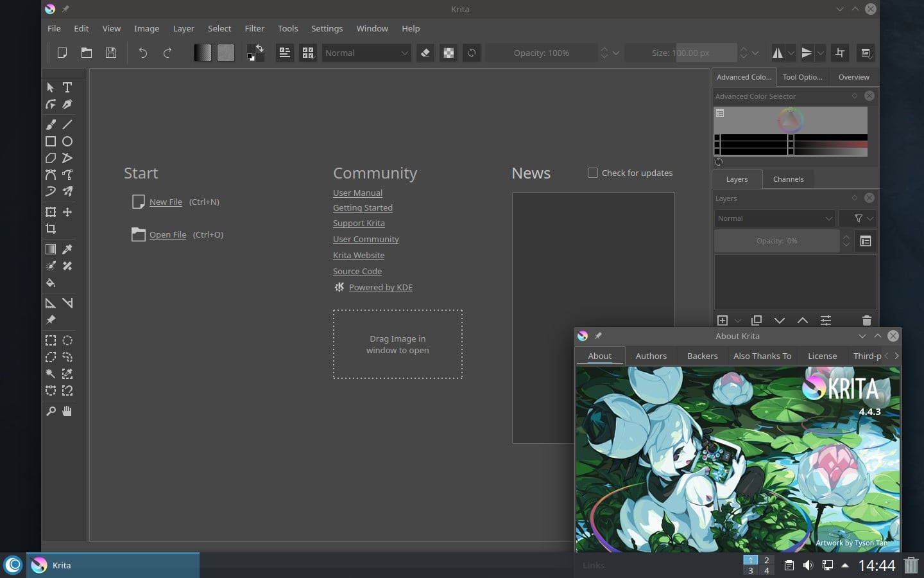Viewport: 924px width, 578px height.
Task: Toggle float on the Layers docker
Action: coord(855,198)
